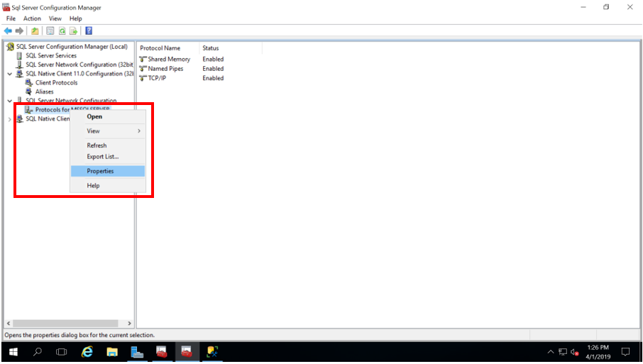
Task: Select SQL Server Services in the tree
Action: coord(51,55)
